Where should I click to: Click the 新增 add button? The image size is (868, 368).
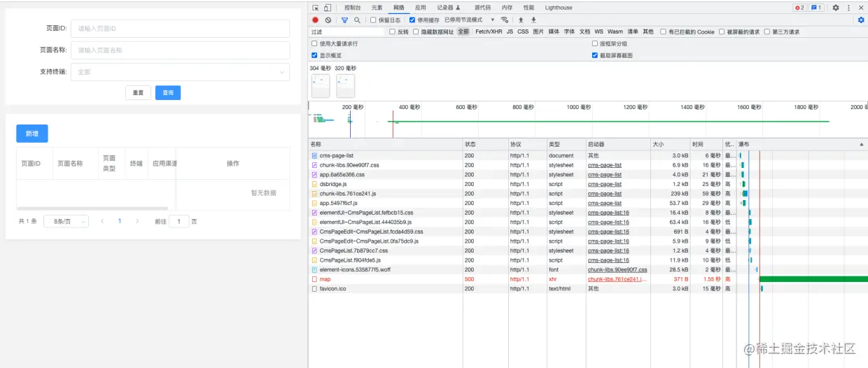(32, 134)
